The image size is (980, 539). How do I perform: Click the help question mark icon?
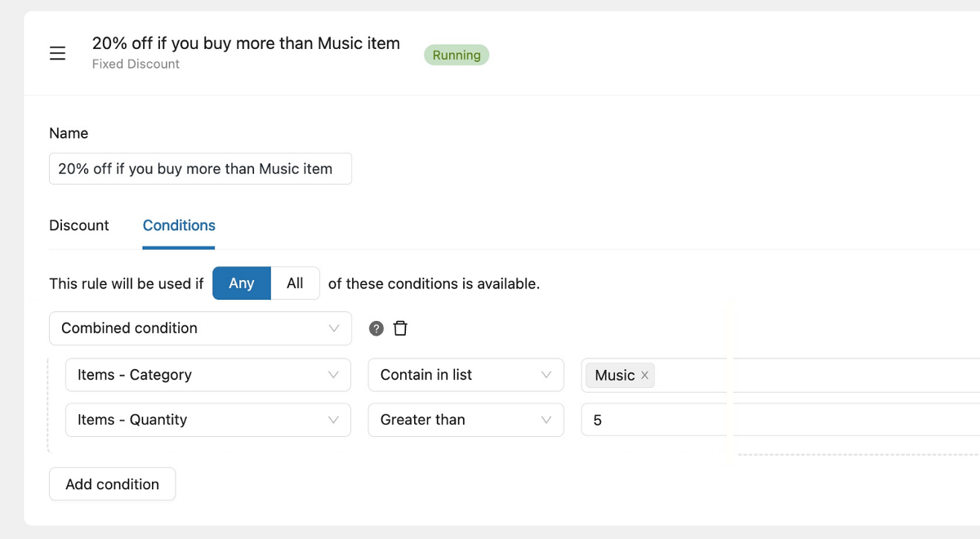click(x=376, y=328)
